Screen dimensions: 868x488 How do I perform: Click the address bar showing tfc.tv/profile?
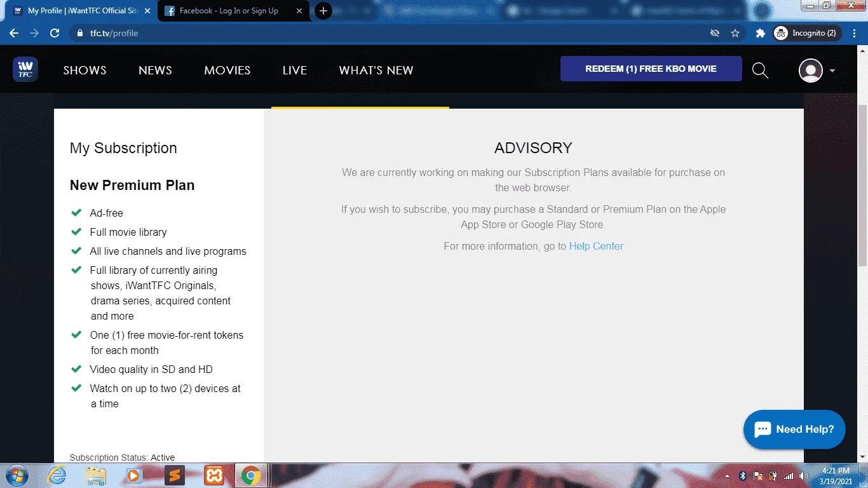click(388, 33)
